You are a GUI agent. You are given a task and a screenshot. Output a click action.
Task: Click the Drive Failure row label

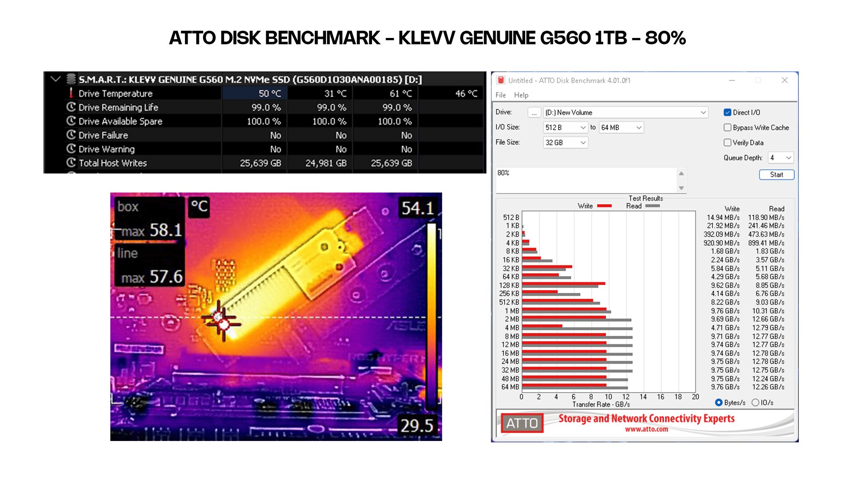(x=103, y=135)
